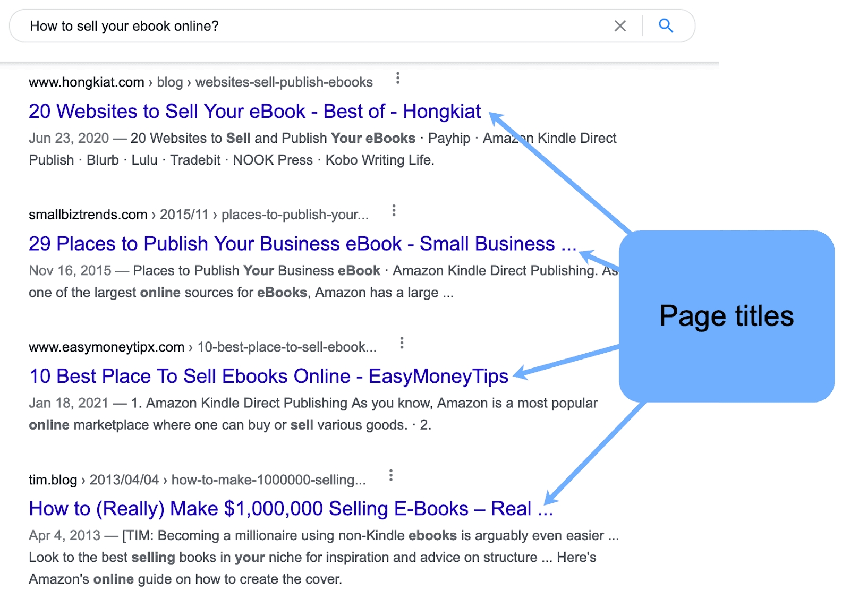
Task: Visit the smallbiztrends.com breadcrumb link
Action: 88,215
